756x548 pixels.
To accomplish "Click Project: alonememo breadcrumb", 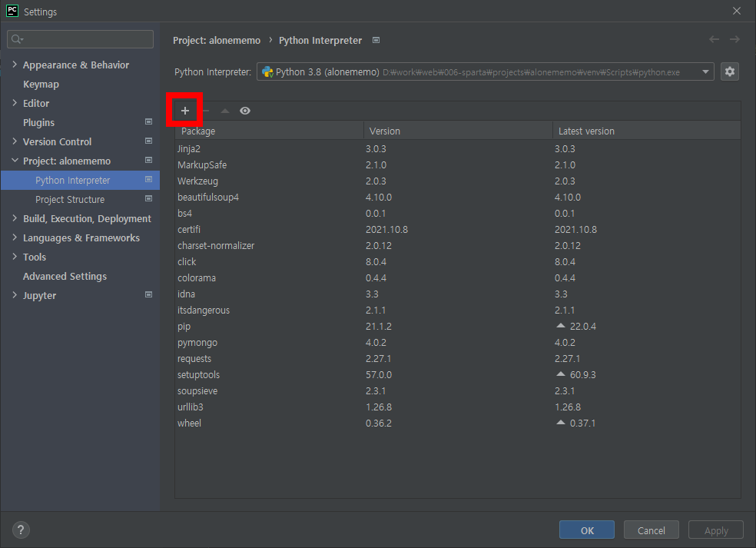I will click(217, 41).
